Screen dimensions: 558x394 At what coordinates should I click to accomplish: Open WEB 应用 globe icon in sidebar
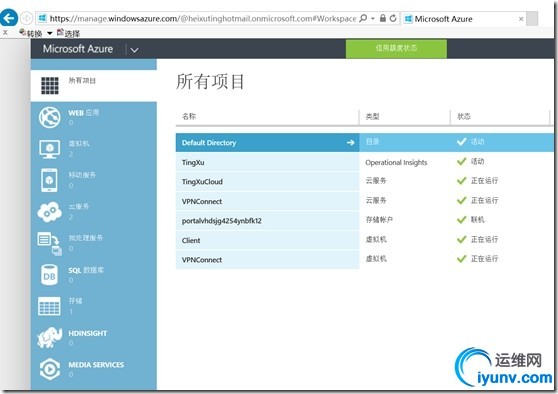[x=50, y=117]
